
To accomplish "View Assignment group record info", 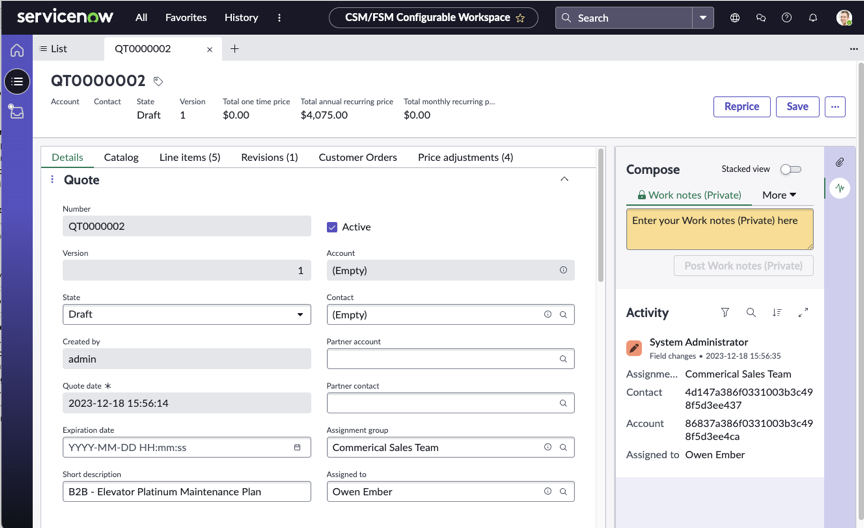I will [x=548, y=447].
